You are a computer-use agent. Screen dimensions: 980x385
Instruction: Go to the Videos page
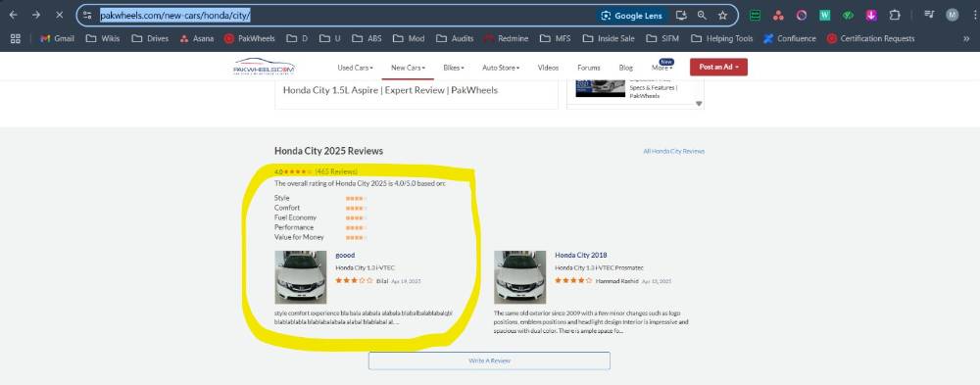point(548,68)
